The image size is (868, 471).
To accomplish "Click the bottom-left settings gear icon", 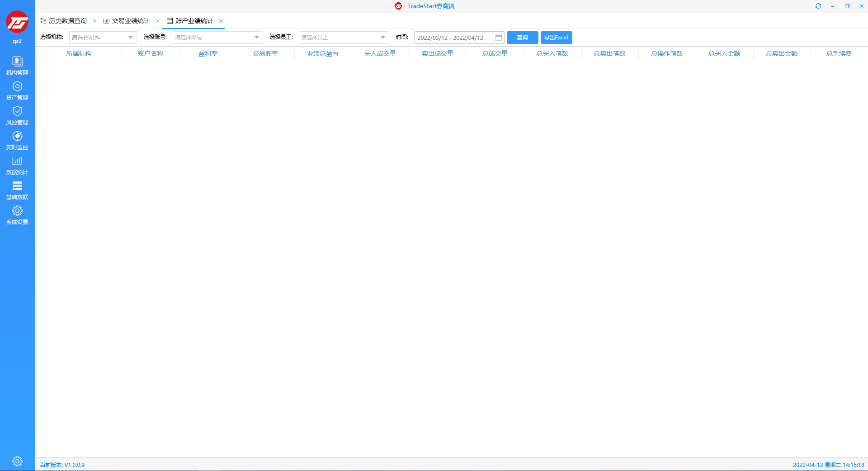I will [x=17, y=461].
